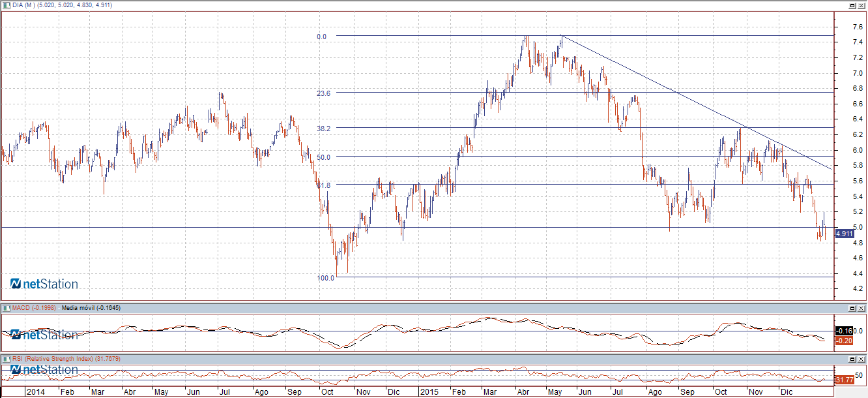Click the DIA chart panel icon
This screenshot has width=868, height=398.
[6, 5]
